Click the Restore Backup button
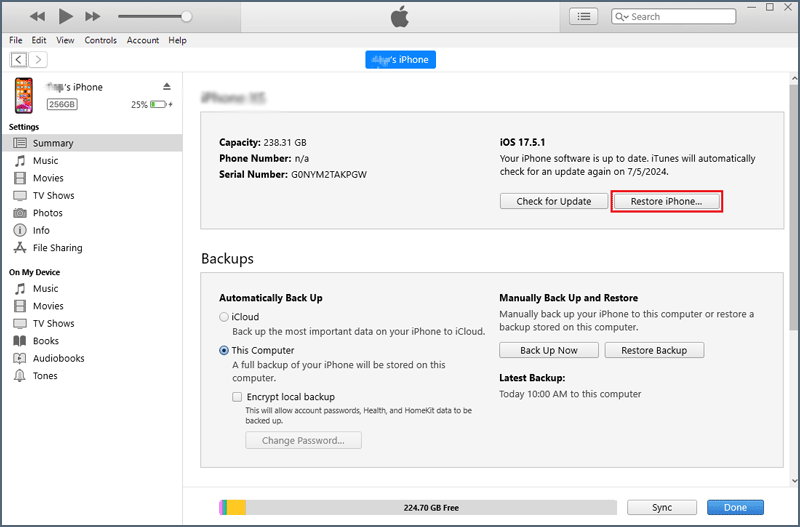The width and height of the screenshot is (800, 527). [654, 350]
